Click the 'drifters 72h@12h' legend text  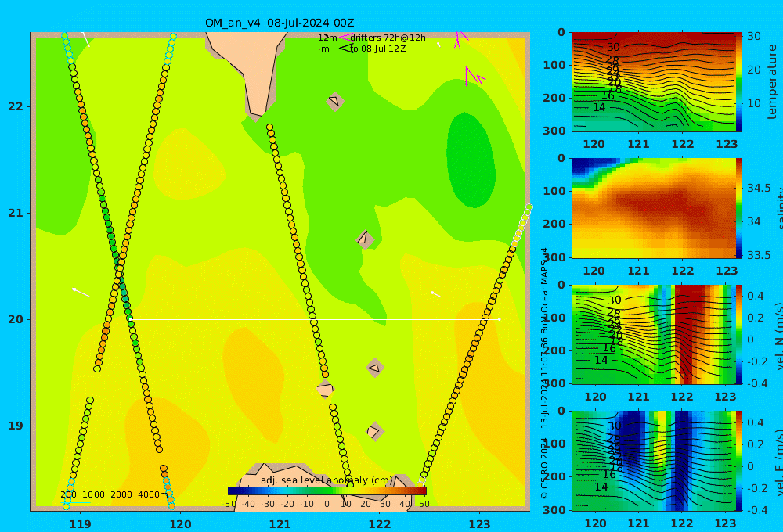388,38
